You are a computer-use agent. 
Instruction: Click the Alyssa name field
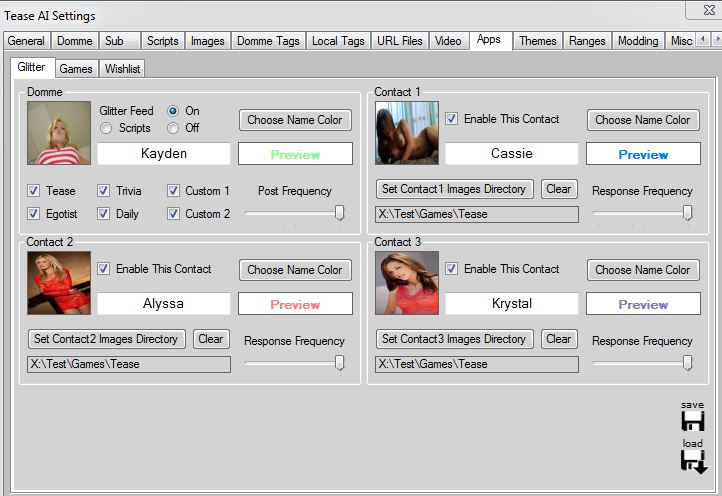164,303
